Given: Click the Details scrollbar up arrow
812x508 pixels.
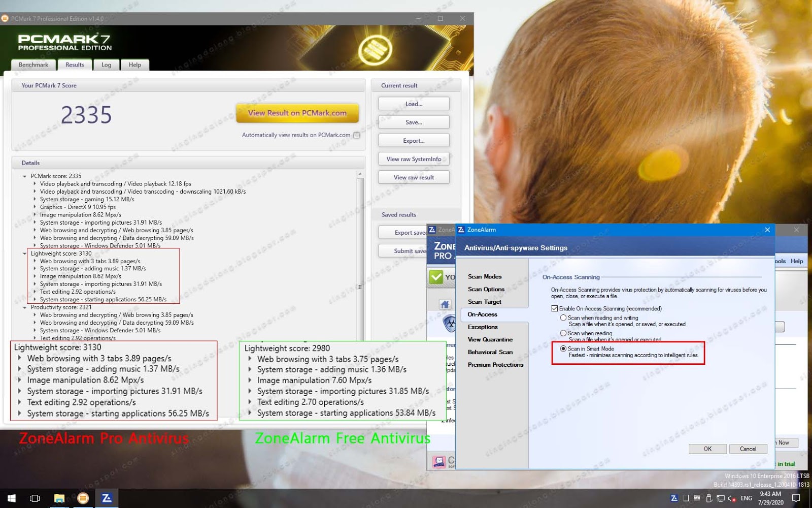Looking at the screenshot, I should tap(360, 174).
